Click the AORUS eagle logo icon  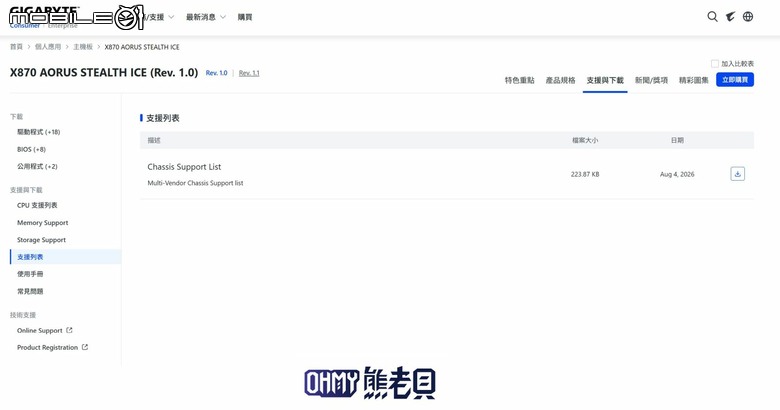(730, 17)
